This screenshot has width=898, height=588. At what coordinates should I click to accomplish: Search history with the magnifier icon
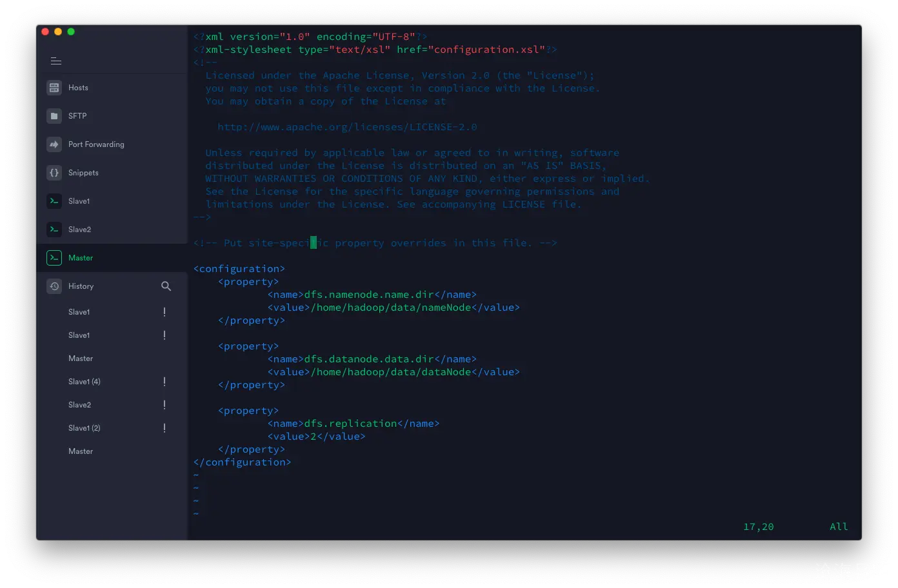click(166, 286)
